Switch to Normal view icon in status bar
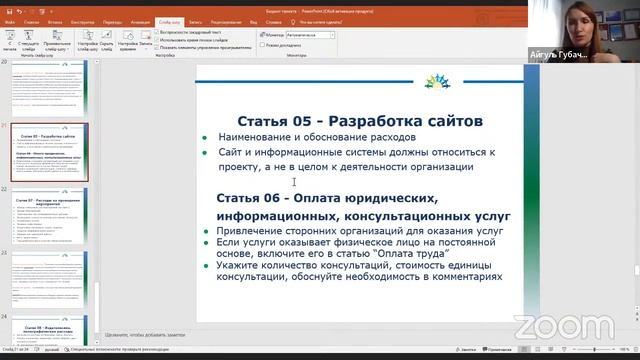Image resolution: width=640 pixels, height=360 pixels. (x=524, y=349)
